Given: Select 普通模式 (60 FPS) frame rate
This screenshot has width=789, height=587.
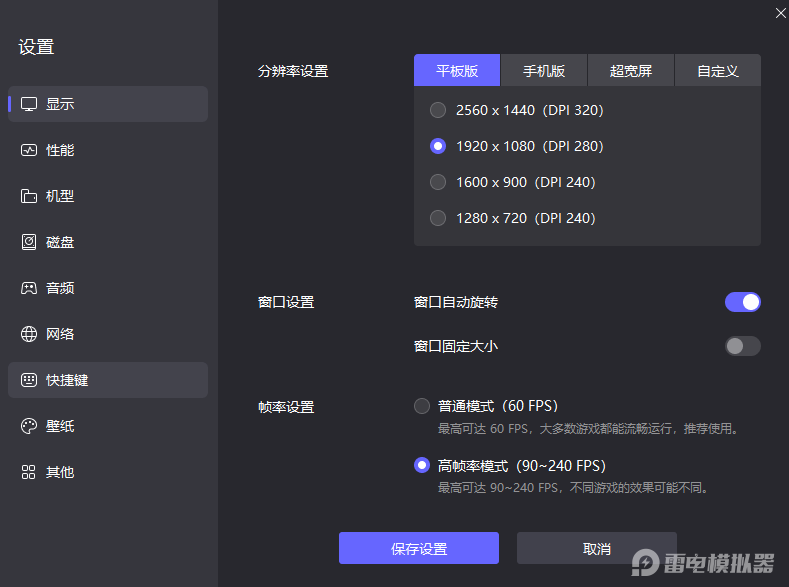Looking at the screenshot, I should point(486,406).
